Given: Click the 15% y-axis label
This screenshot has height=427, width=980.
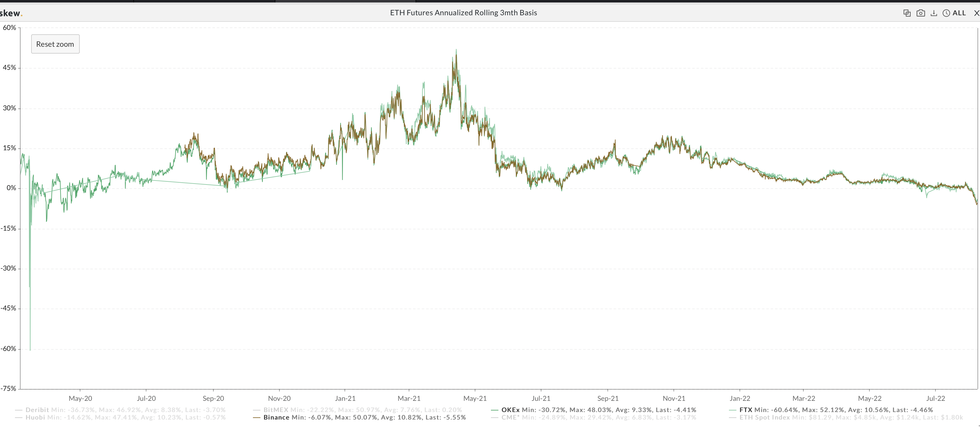Looking at the screenshot, I should 10,148.
